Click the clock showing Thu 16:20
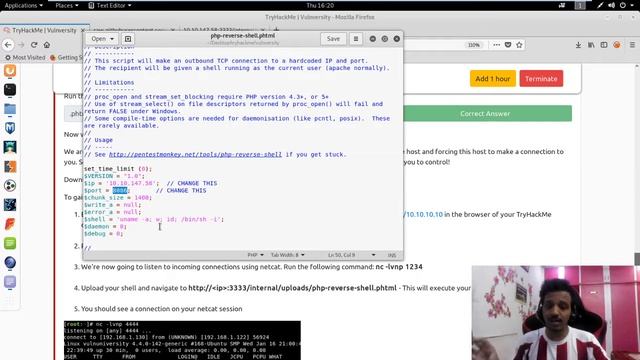This screenshot has width=640, height=360. 320,5
